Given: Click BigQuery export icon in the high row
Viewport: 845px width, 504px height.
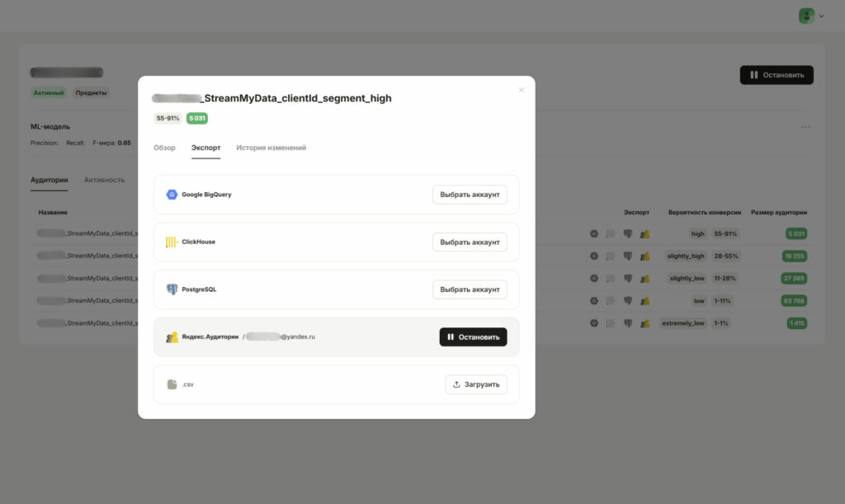Looking at the screenshot, I should click(x=594, y=233).
